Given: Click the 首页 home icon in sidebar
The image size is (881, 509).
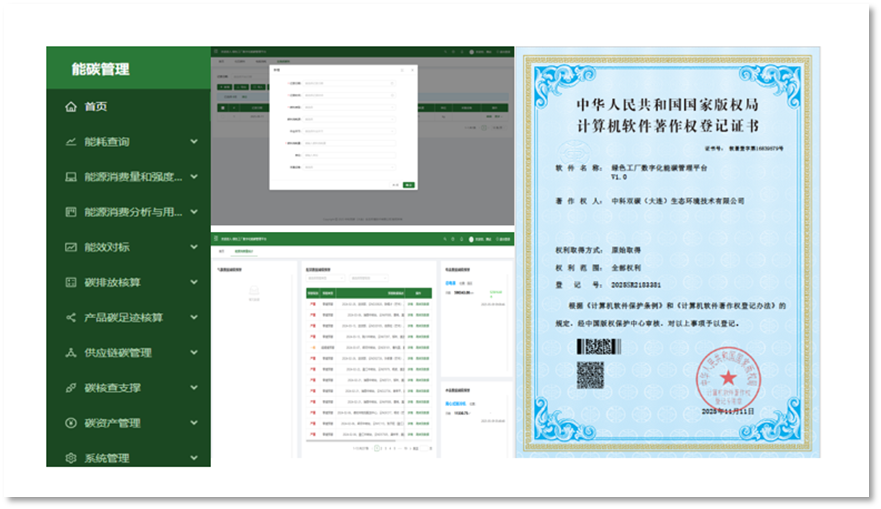Looking at the screenshot, I should point(71,107).
